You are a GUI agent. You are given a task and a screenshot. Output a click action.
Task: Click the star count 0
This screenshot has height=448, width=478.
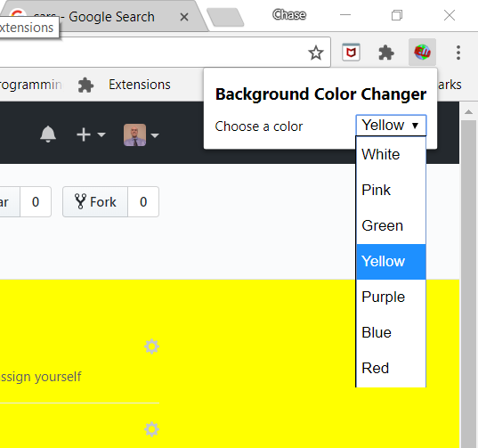36,202
